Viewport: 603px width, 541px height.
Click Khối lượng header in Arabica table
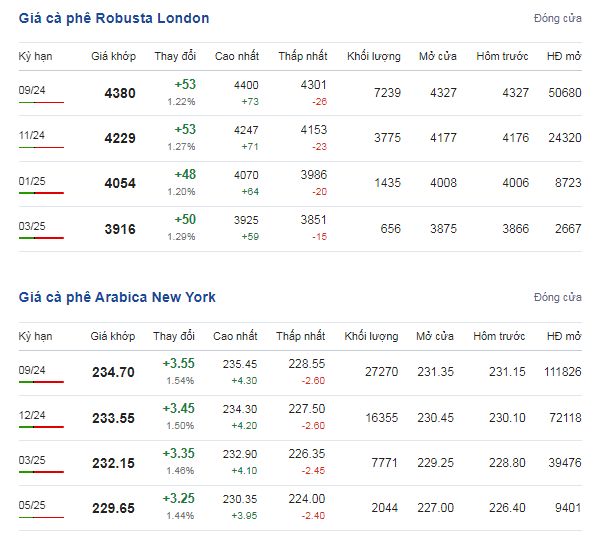(371, 336)
